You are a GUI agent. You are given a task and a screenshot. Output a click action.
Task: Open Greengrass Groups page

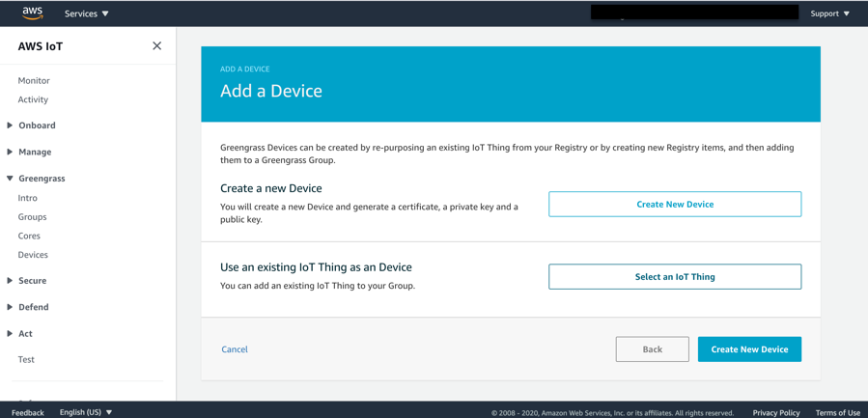click(x=32, y=217)
